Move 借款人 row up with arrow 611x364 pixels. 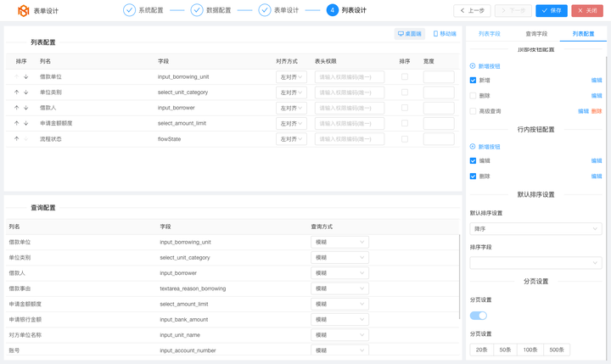coord(16,108)
